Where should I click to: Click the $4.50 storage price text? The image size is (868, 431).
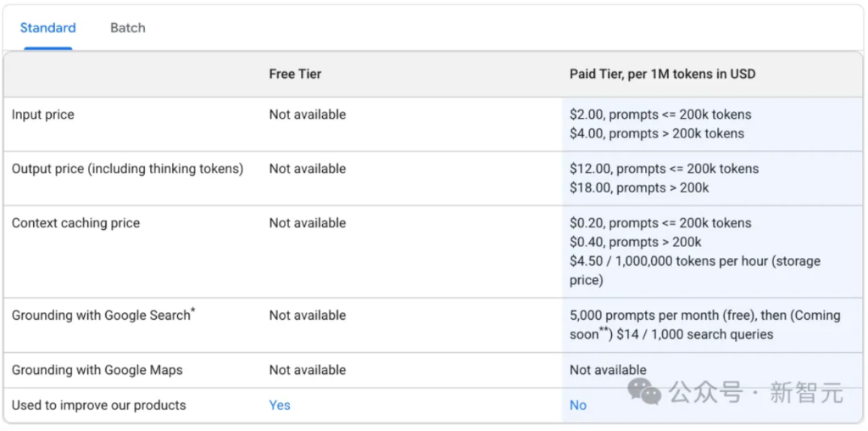(695, 261)
